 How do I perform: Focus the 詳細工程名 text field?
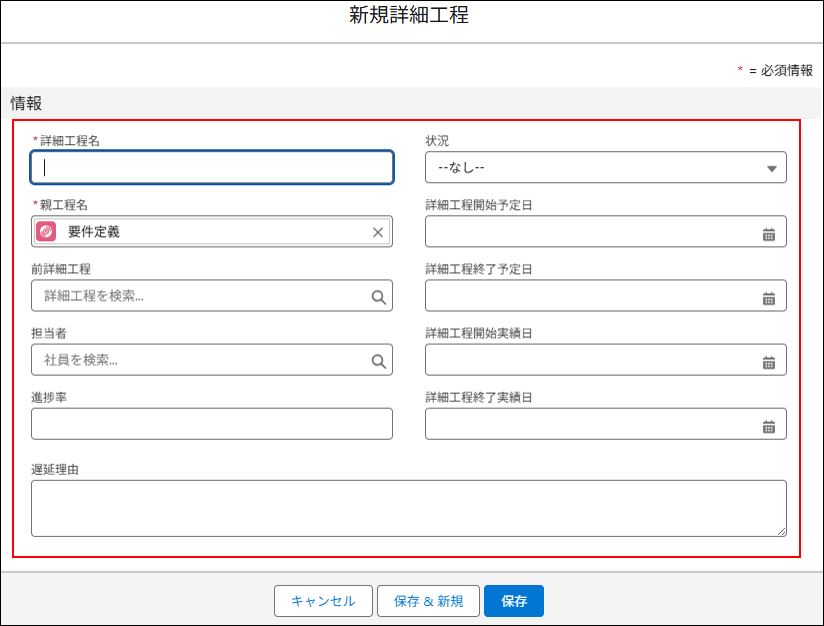(x=212, y=168)
